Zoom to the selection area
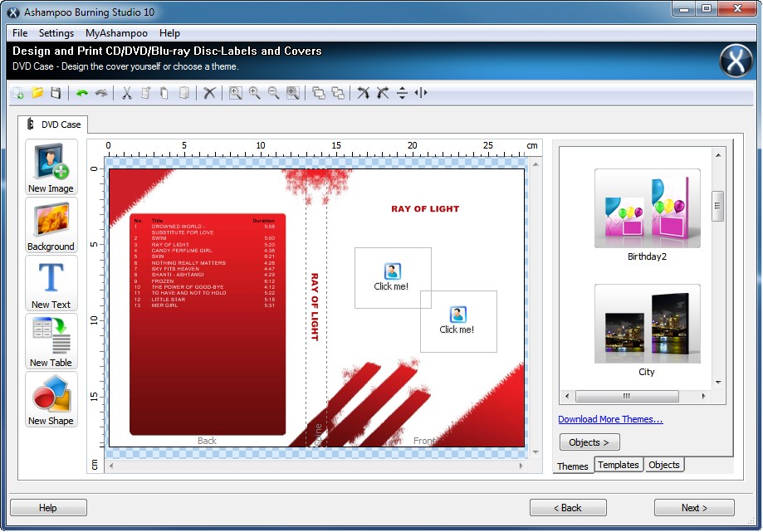 (293, 93)
